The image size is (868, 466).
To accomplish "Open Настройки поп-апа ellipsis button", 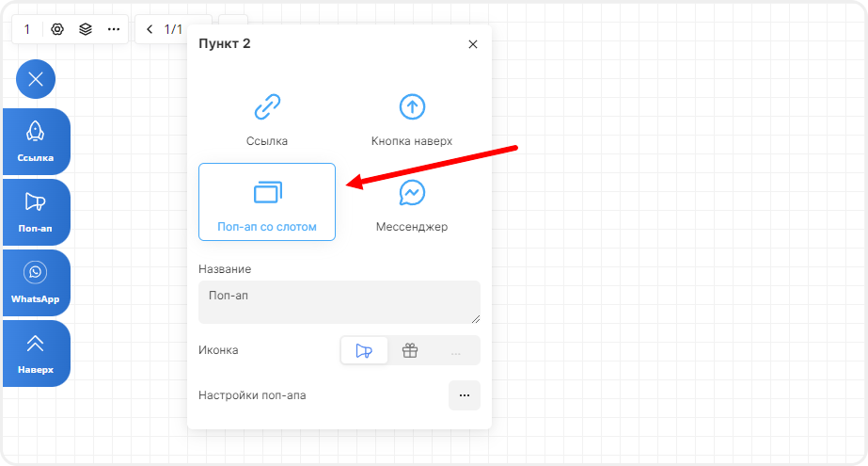I will [x=465, y=395].
